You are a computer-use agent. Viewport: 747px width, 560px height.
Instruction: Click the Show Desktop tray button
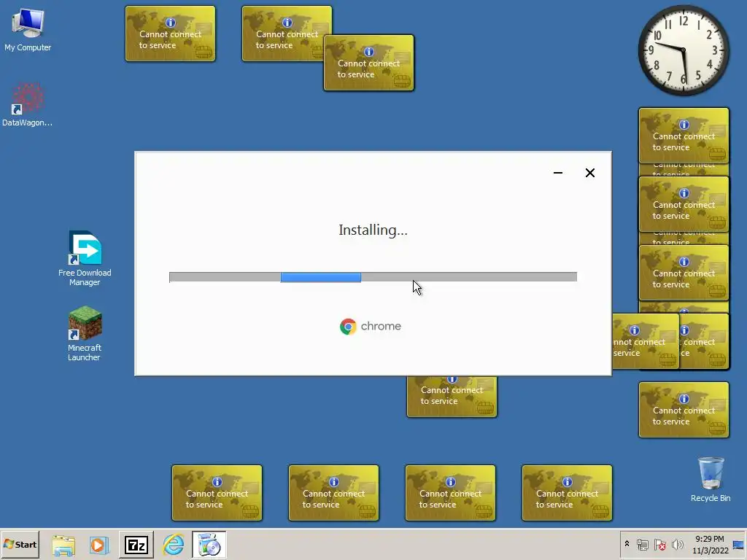pos(739,545)
